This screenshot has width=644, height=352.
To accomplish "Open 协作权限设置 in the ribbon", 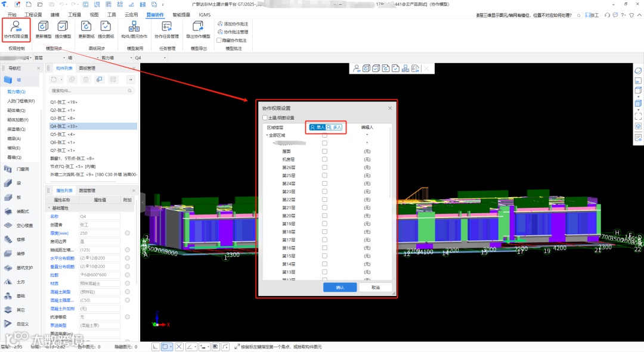I will [16, 29].
